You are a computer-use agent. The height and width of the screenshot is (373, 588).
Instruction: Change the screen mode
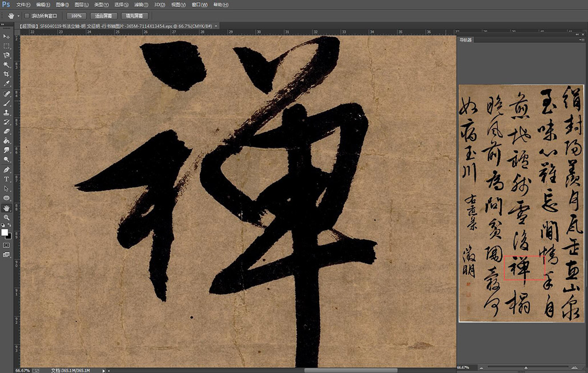6,254
